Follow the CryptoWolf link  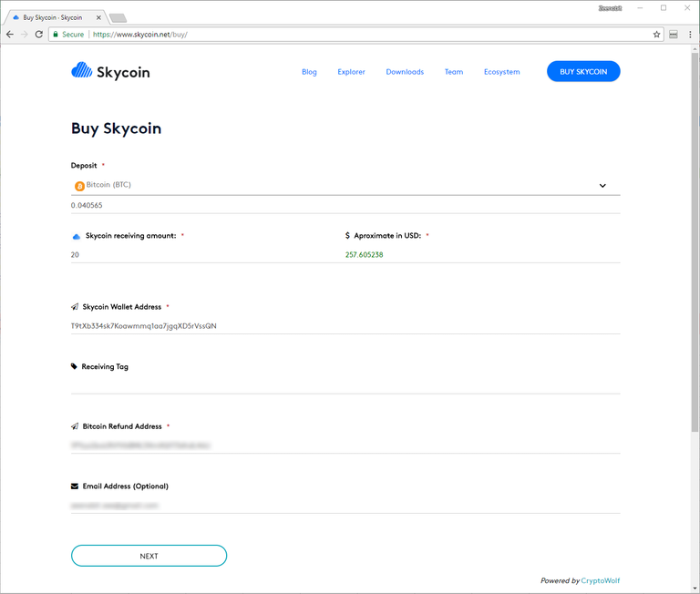pyautogui.click(x=601, y=580)
